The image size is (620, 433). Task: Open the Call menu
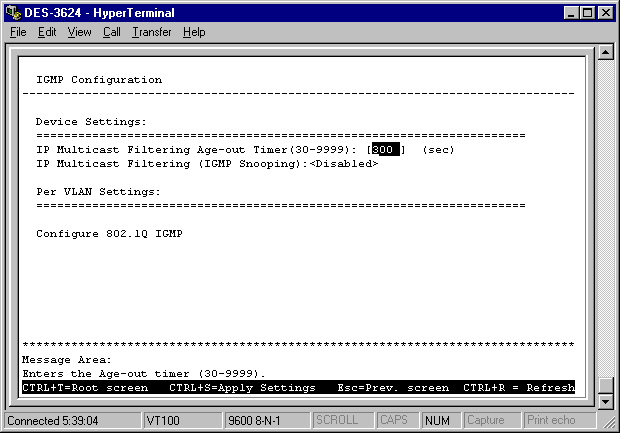(111, 32)
